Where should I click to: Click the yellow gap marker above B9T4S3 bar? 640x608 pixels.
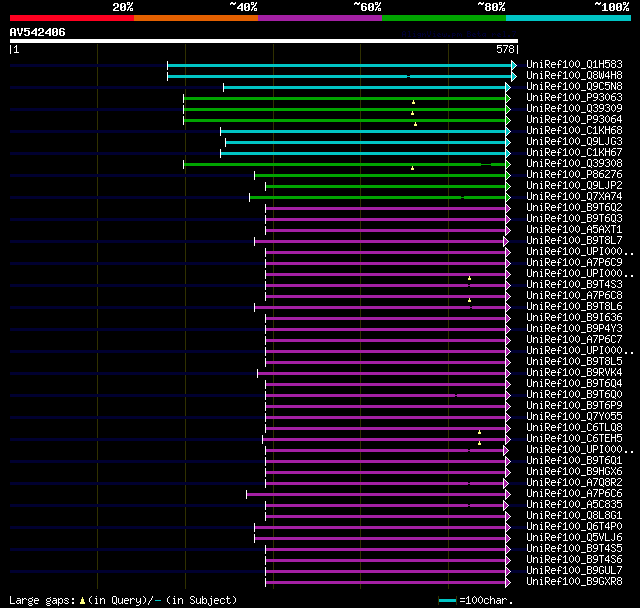click(x=469, y=278)
